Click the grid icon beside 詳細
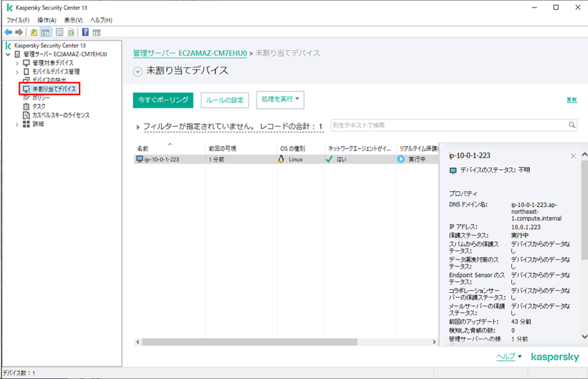 26,125
